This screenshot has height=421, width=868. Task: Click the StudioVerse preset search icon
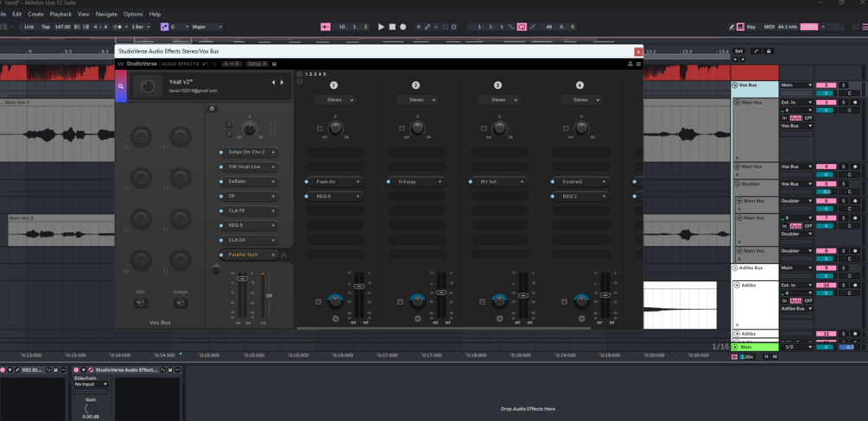(x=121, y=87)
